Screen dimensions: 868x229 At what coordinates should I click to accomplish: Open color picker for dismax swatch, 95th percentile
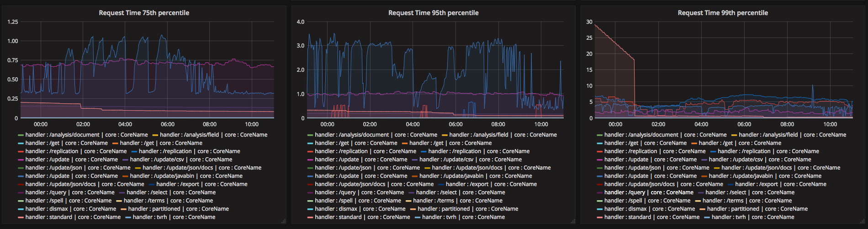click(310, 209)
